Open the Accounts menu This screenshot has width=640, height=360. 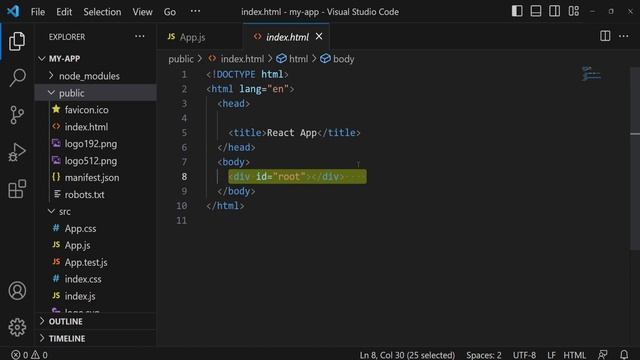(x=17, y=291)
